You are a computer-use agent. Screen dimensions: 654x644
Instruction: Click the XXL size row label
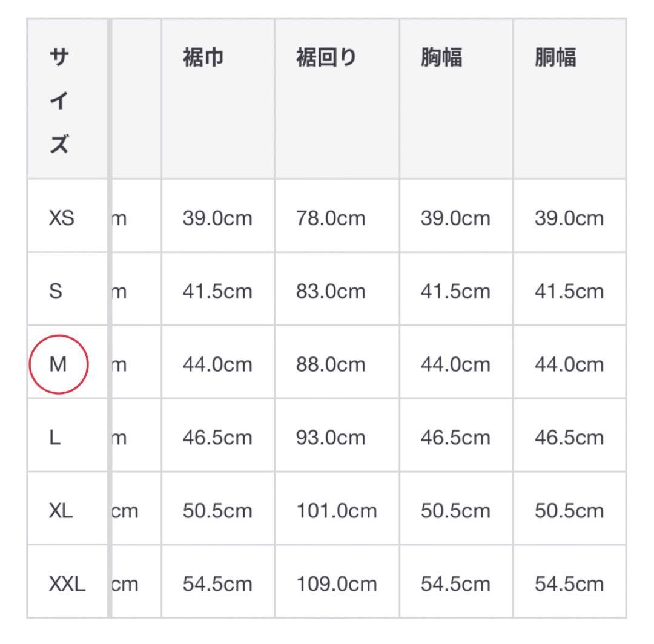pyautogui.click(x=67, y=583)
